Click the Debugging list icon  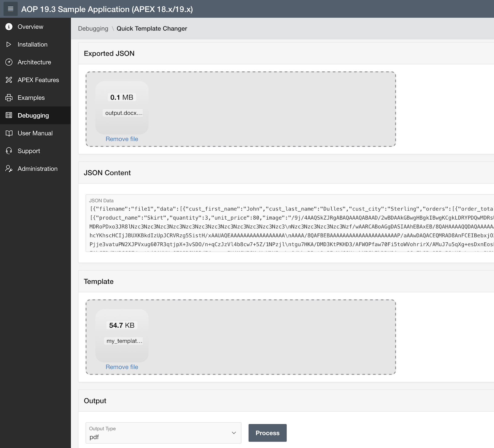(x=9, y=115)
